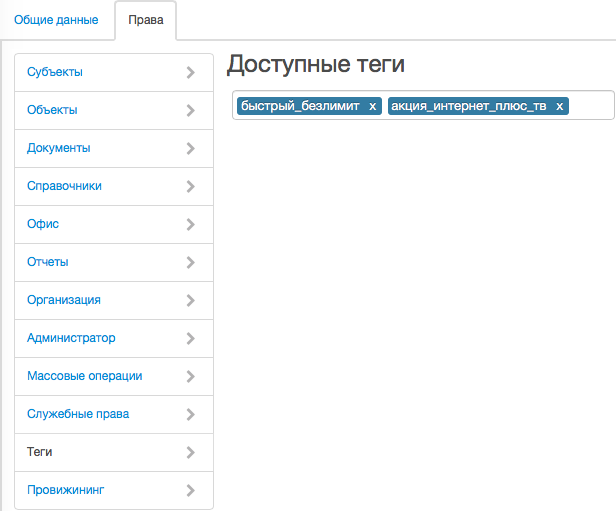Click the Доступные теги heading
Screen dimensions: 616x511
point(316,64)
